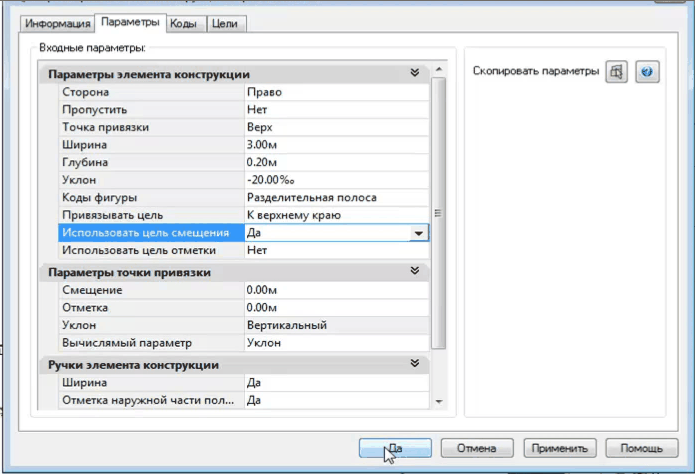Viewport: 695px width, 474px height.
Task: Open the Цели tab
Action: pos(228,23)
